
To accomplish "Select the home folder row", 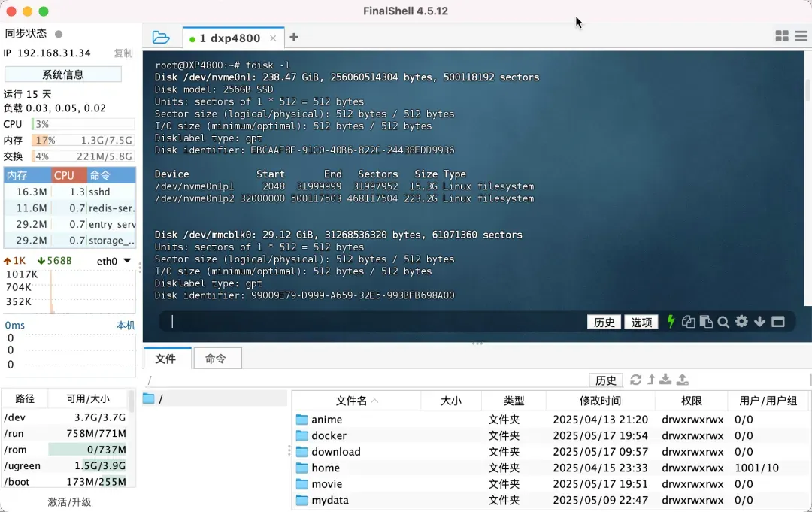I will click(550, 468).
